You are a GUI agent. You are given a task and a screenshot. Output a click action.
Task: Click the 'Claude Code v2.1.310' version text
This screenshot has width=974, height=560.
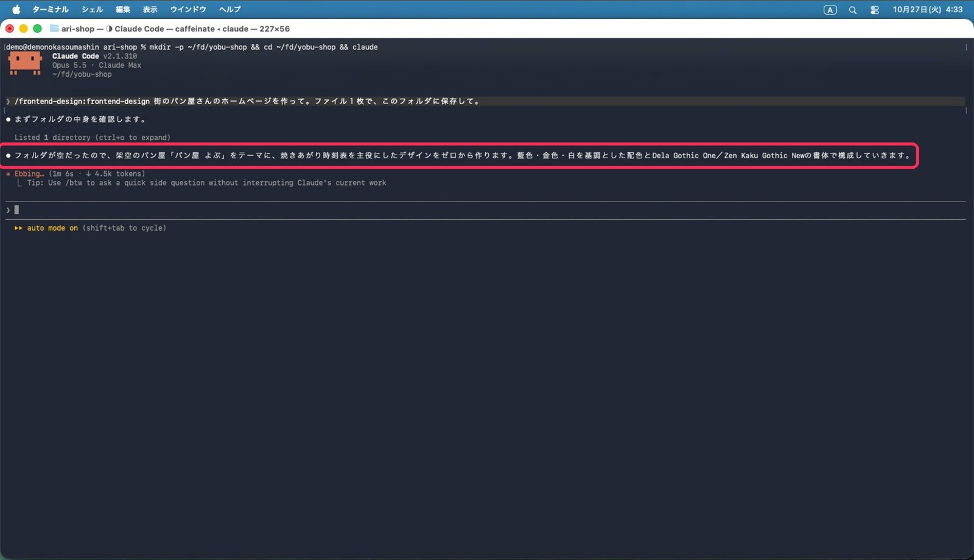pos(94,56)
